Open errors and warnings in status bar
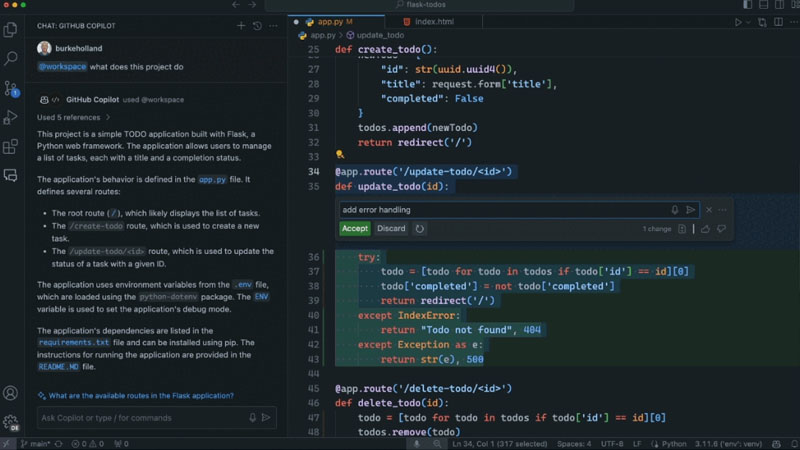This screenshot has height=450, width=800. [x=87, y=443]
